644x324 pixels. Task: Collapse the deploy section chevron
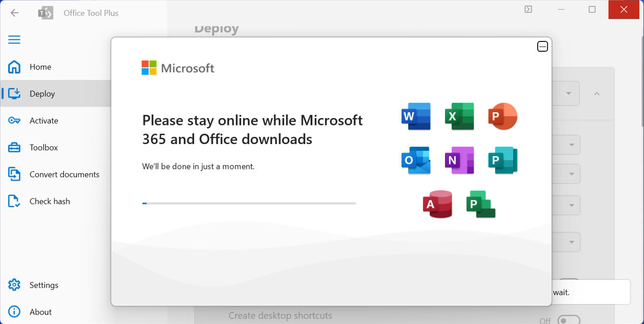click(597, 94)
